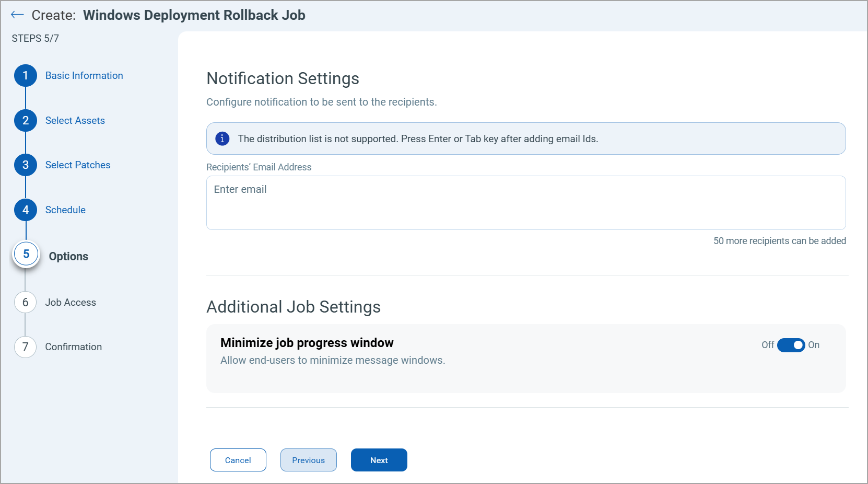Click the step 7 numbered circle

tap(25, 347)
